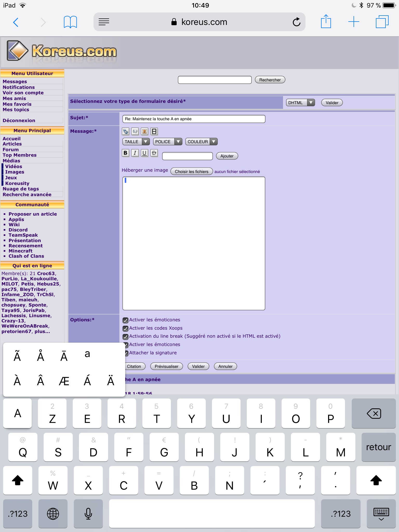
Task: Open the DHTML form type dropdown
Action: 300,103
